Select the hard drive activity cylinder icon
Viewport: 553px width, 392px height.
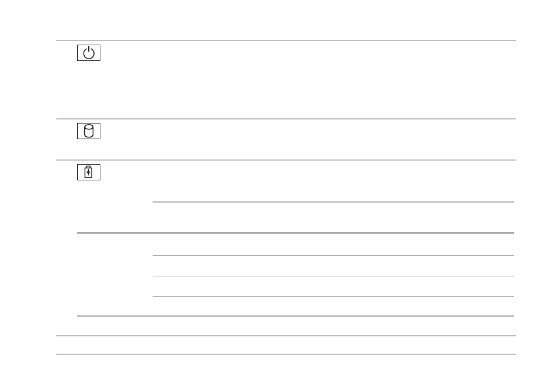(x=89, y=131)
